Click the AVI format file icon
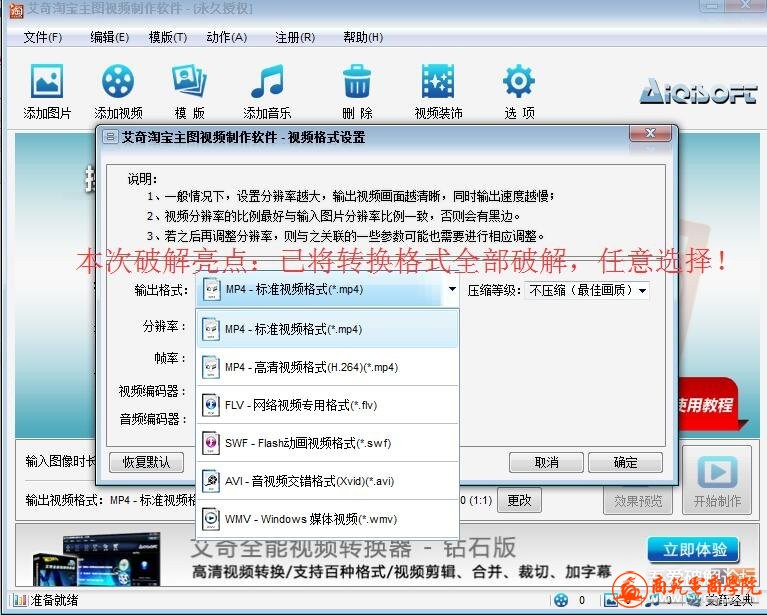 coord(210,481)
